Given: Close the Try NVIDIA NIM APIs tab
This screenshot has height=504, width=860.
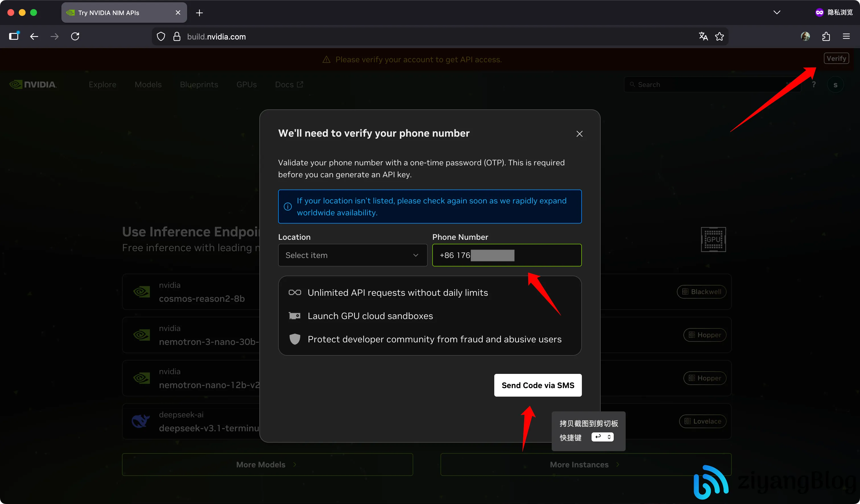Looking at the screenshot, I should (x=178, y=13).
